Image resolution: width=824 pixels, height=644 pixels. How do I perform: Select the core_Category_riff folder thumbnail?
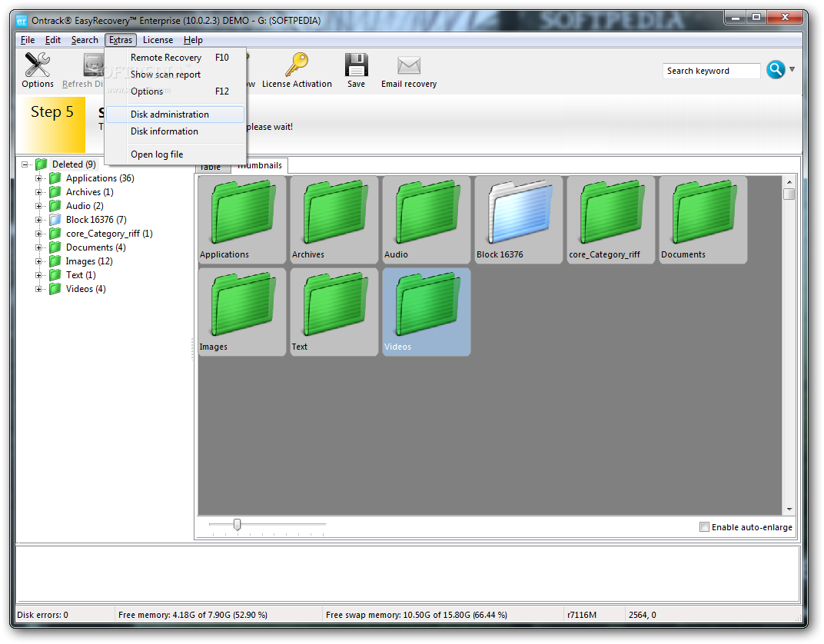pyautogui.click(x=611, y=220)
